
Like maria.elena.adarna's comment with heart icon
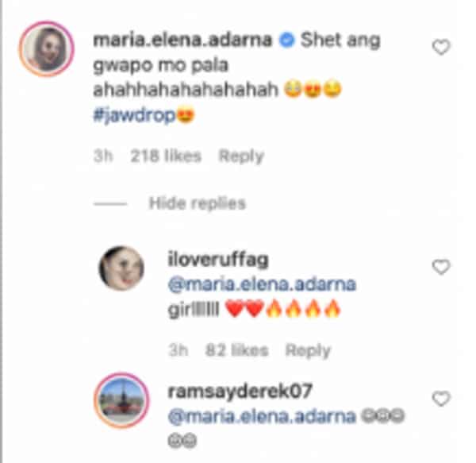[x=441, y=48]
